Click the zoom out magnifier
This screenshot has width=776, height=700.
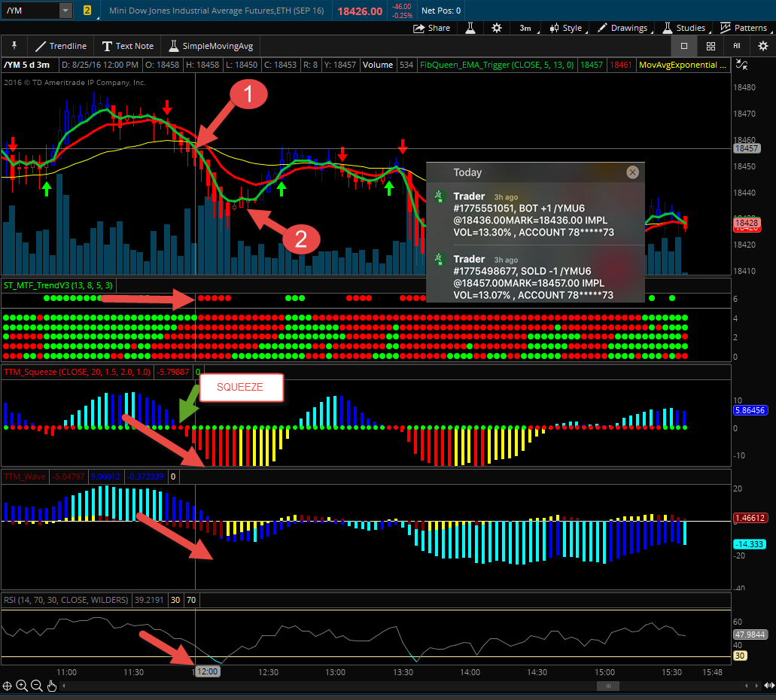pyautogui.click(x=37, y=686)
